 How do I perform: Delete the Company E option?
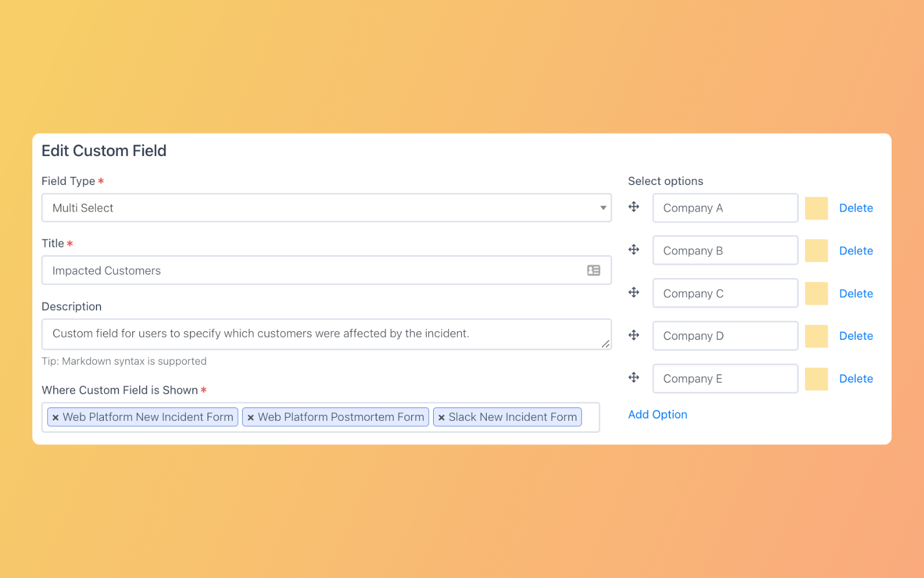point(856,379)
